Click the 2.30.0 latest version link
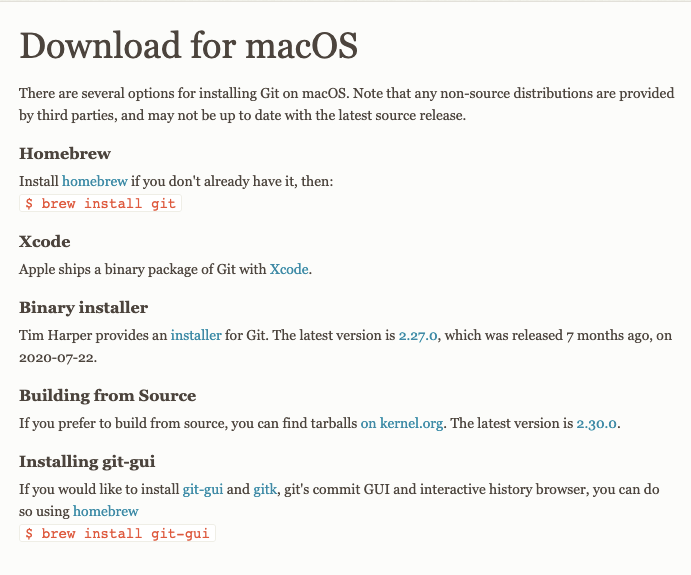Screen dimensions: 691x575 click(596, 424)
